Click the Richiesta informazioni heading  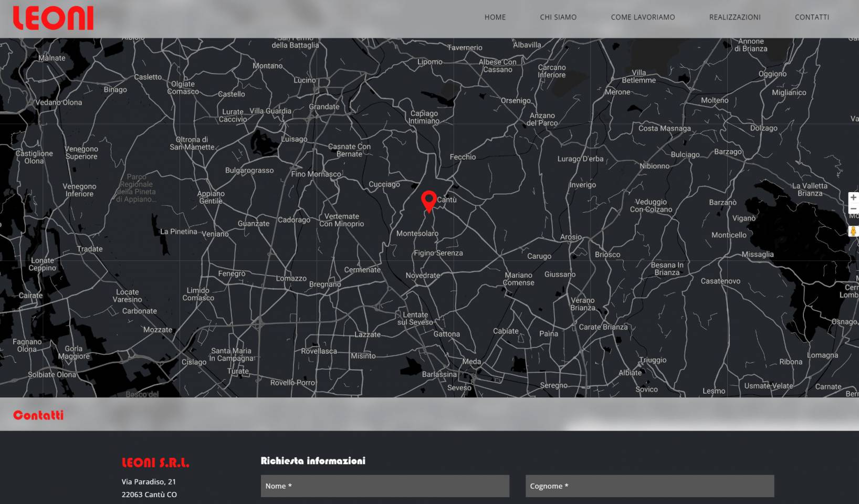tap(313, 461)
